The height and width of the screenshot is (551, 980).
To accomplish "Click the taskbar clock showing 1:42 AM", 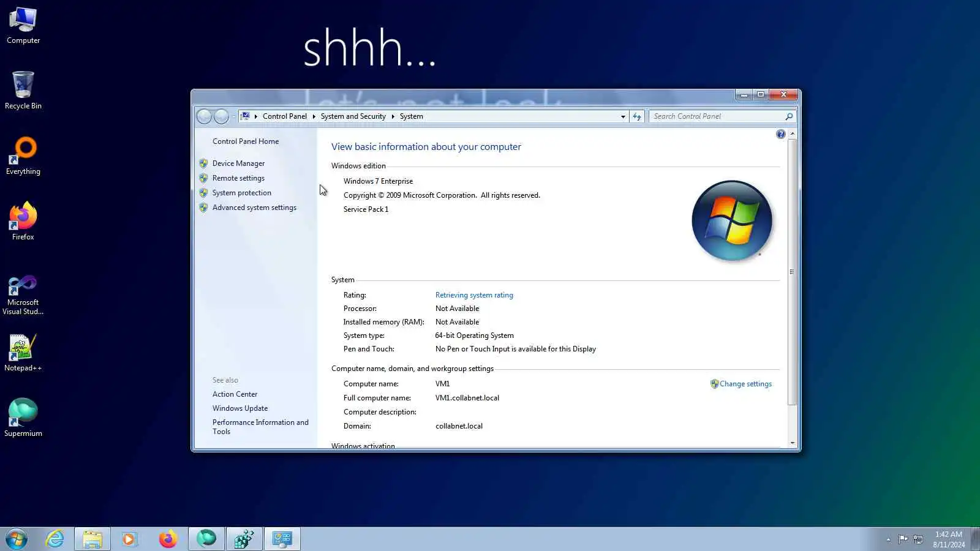I will [x=949, y=539].
